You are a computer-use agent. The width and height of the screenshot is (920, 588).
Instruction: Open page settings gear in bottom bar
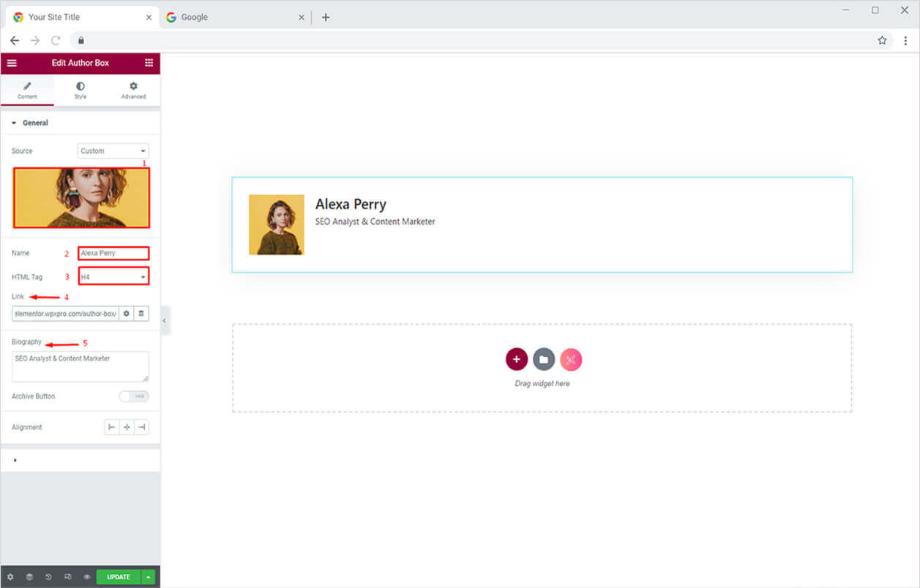tap(10, 577)
